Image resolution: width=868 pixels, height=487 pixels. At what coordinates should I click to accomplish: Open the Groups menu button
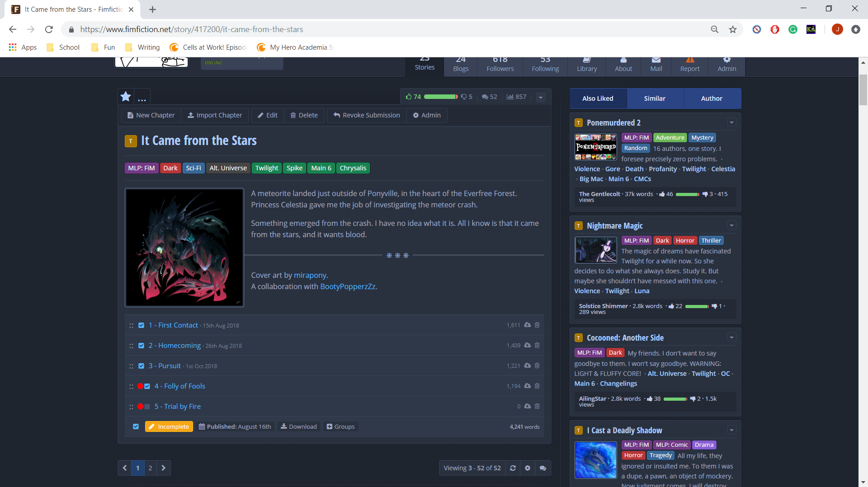(x=340, y=426)
